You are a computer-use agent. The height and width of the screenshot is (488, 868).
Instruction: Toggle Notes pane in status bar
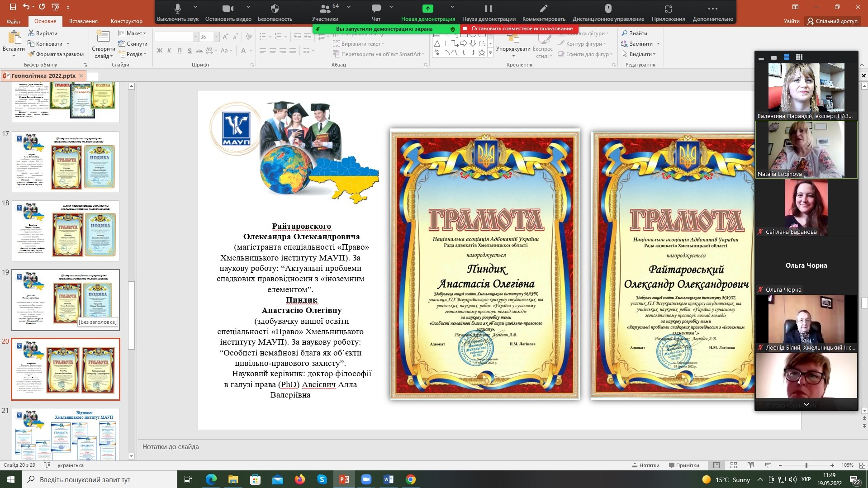pos(645,465)
